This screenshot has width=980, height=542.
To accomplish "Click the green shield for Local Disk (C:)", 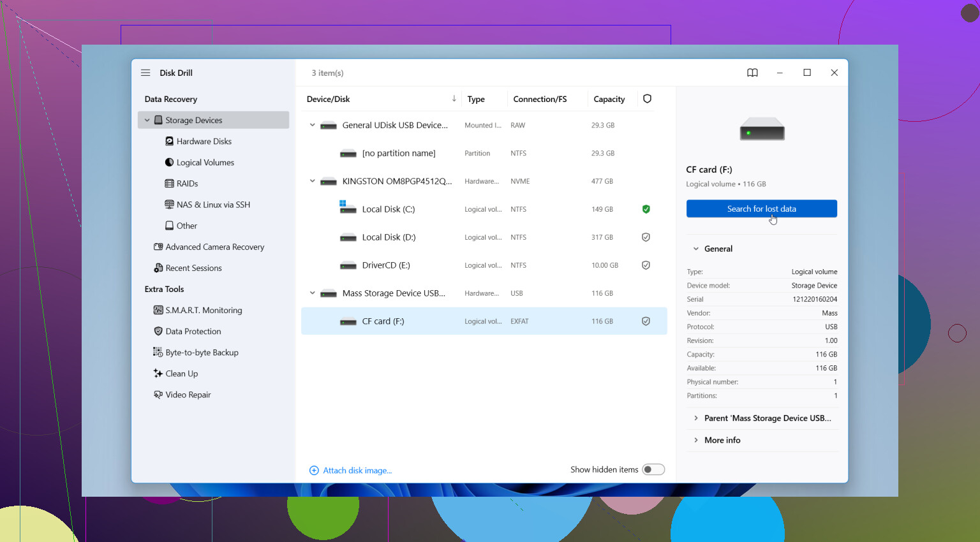I will [x=646, y=209].
